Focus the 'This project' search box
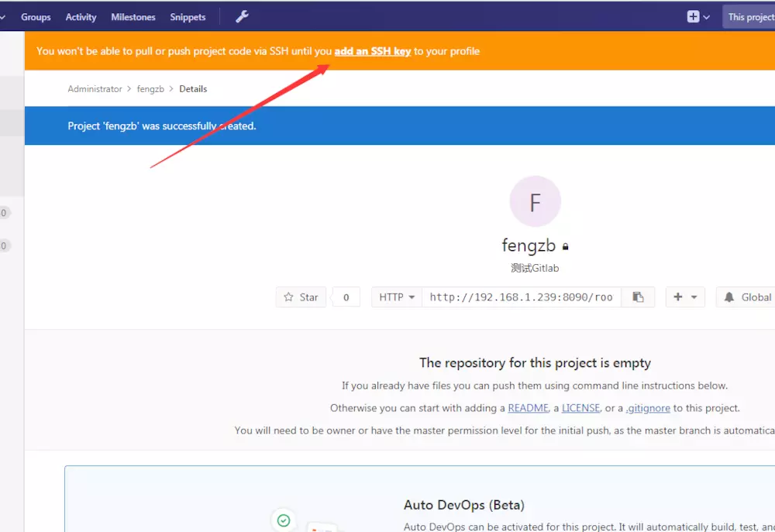 coord(749,17)
